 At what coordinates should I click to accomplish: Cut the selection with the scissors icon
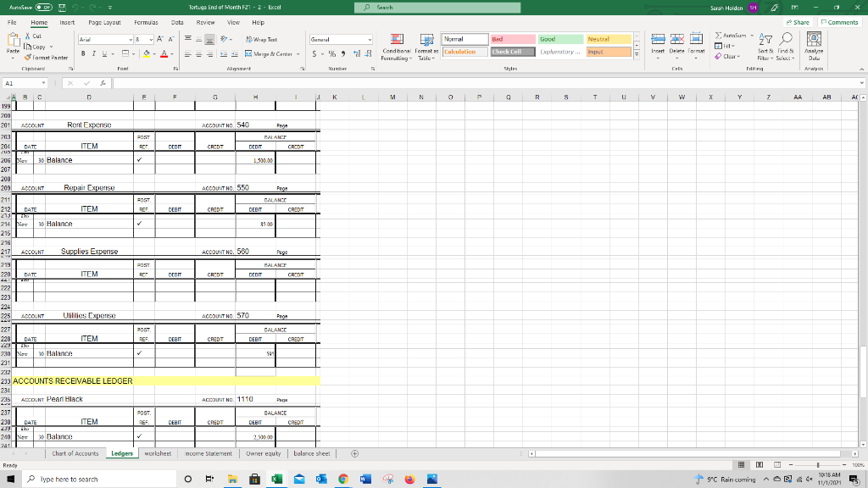click(x=28, y=36)
